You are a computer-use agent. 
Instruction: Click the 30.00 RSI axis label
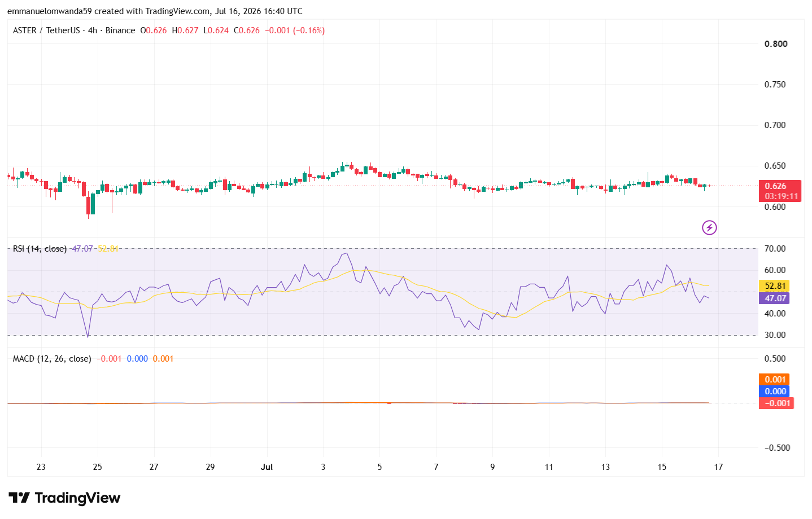[775, 335]
